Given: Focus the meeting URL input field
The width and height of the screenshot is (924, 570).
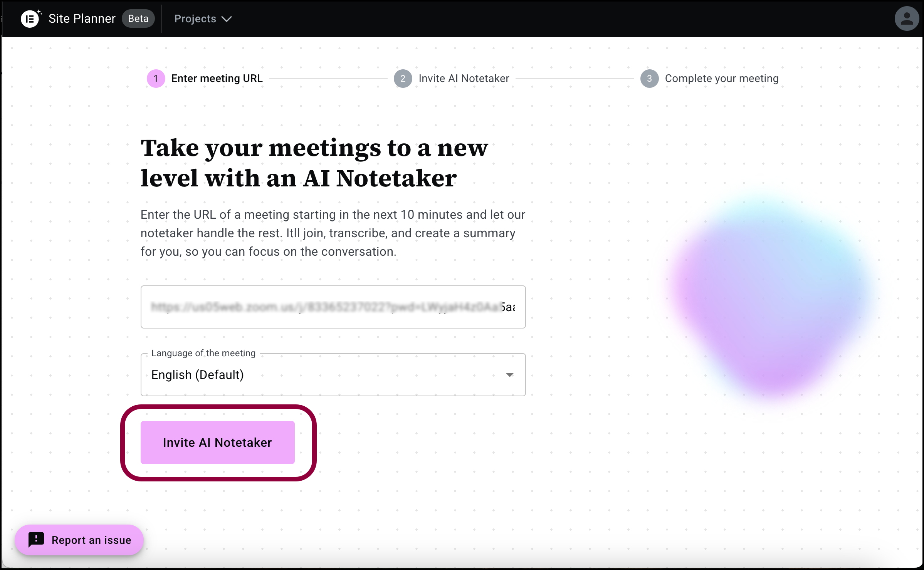Looking at the screenshot, I should 333,307.
